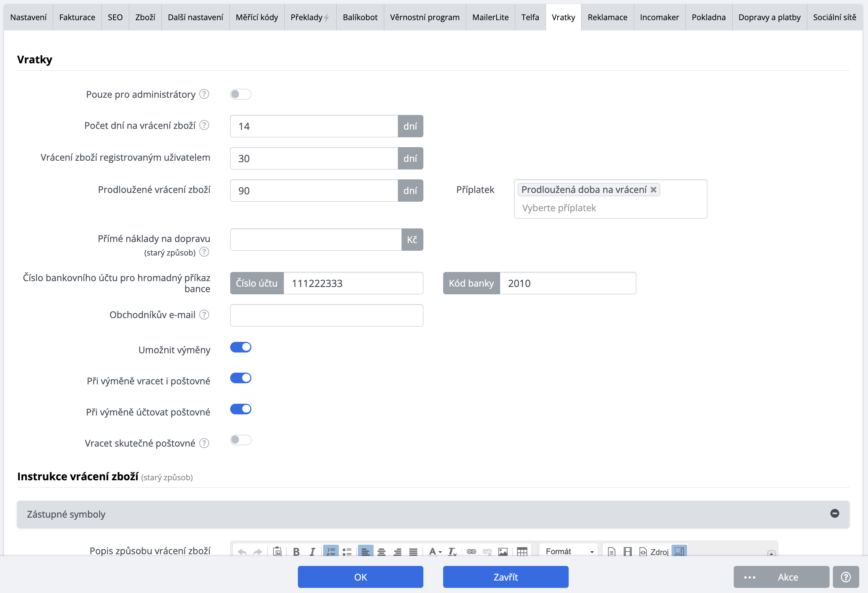Insert a bulleted list
868x593 pixels.
click(x=347, y=552)
